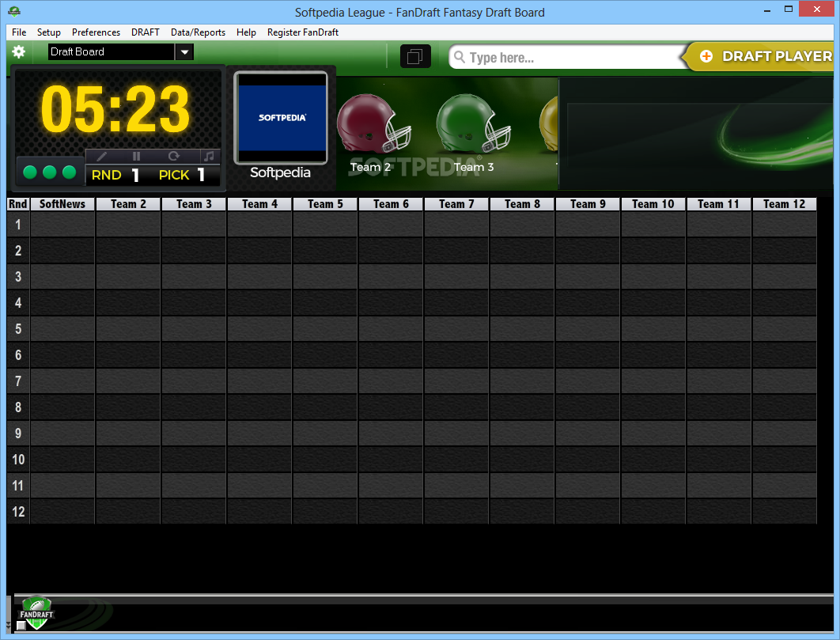The width and height of the screenshot is (840, 640).
Task: Select the Team 11 column header
Action: pyautogui.click(x=719, y=203)
